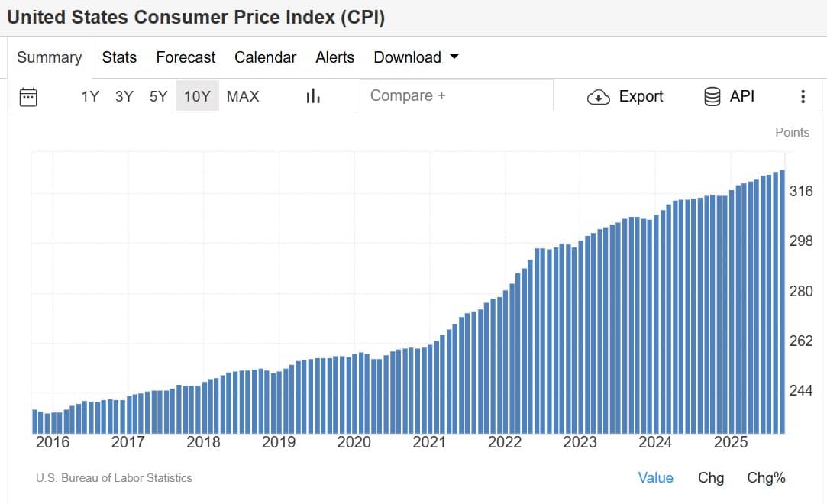Click the cloud download Export icon
This screenshot has width=827, height=504.
599,96
